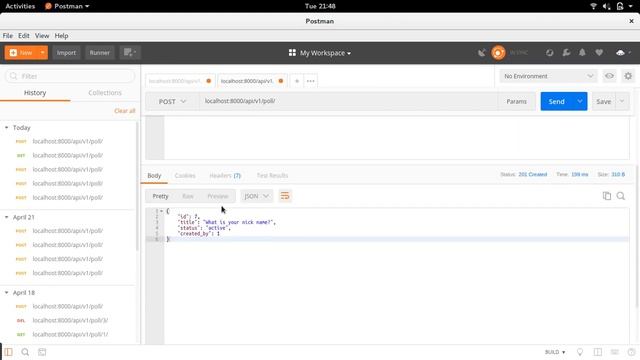Switch to the response Body tab

pos(154,176)
